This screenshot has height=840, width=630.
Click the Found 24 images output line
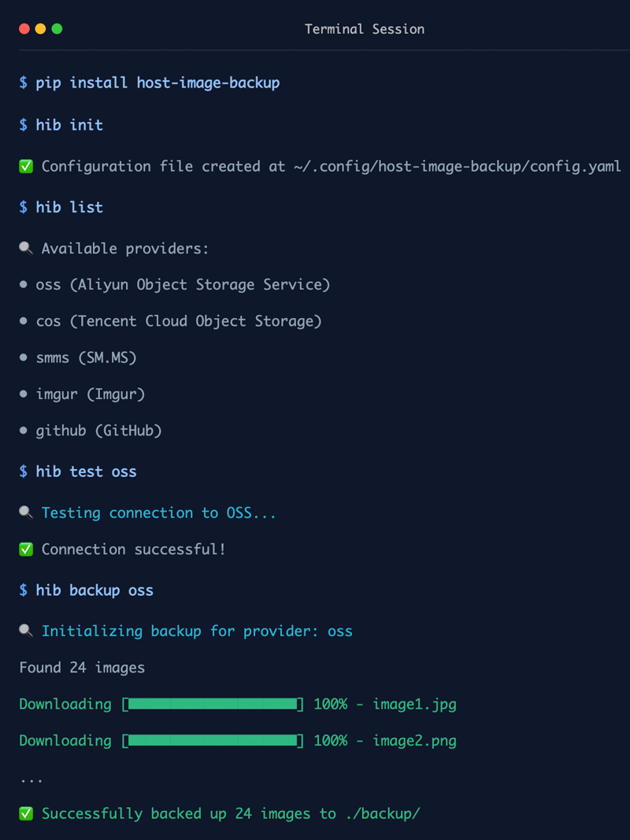click(82, 668)
